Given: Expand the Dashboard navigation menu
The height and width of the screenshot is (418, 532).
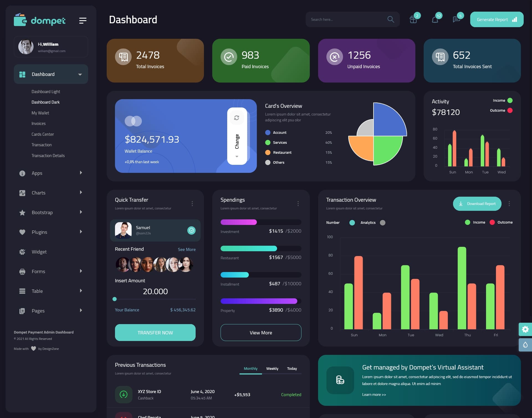Looking at the screenshot, I should click(x=80, y=74).
